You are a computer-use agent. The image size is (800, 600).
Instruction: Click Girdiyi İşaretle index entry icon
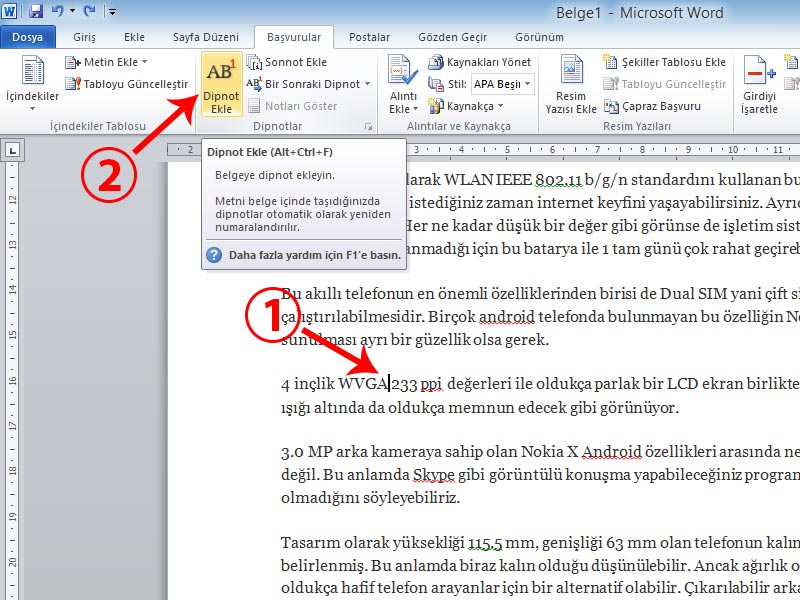759,70
